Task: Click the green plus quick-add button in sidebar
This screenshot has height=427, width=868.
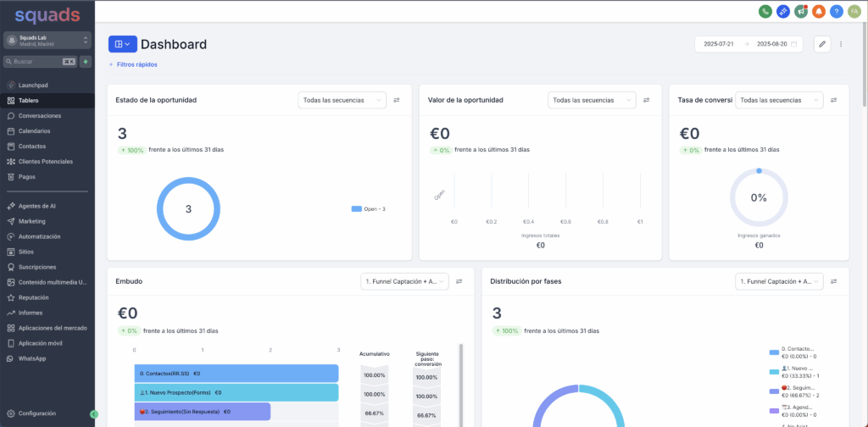Action: coord(86,62)
